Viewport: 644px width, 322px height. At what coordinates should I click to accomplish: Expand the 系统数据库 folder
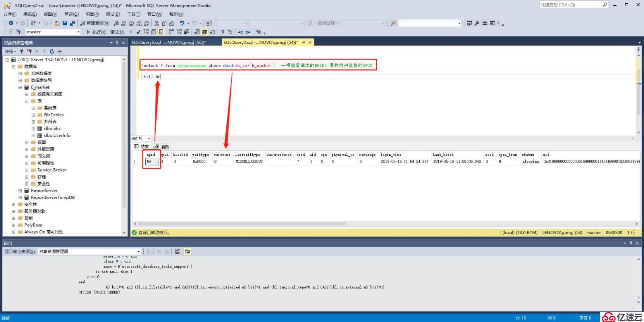[x=20, y=74]
